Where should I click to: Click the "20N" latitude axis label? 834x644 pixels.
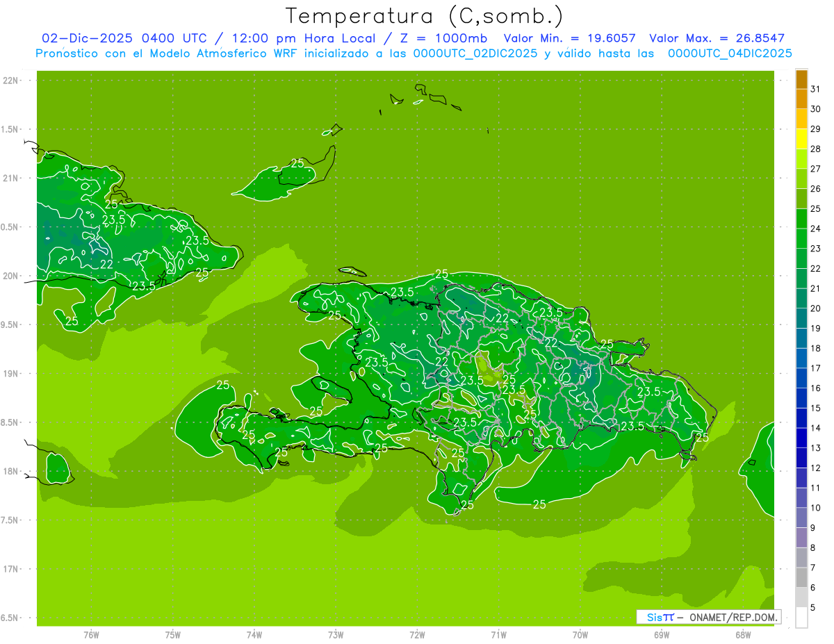tap(11, 276)
